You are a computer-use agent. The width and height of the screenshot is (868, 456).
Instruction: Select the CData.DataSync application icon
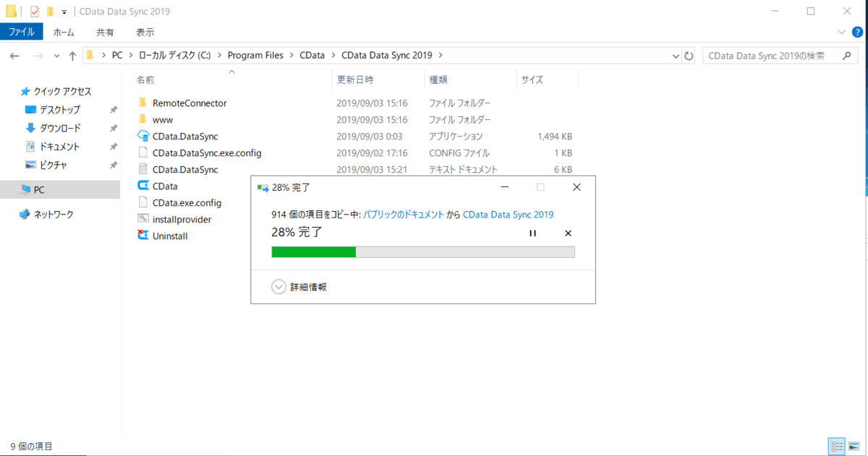[142, 136]
